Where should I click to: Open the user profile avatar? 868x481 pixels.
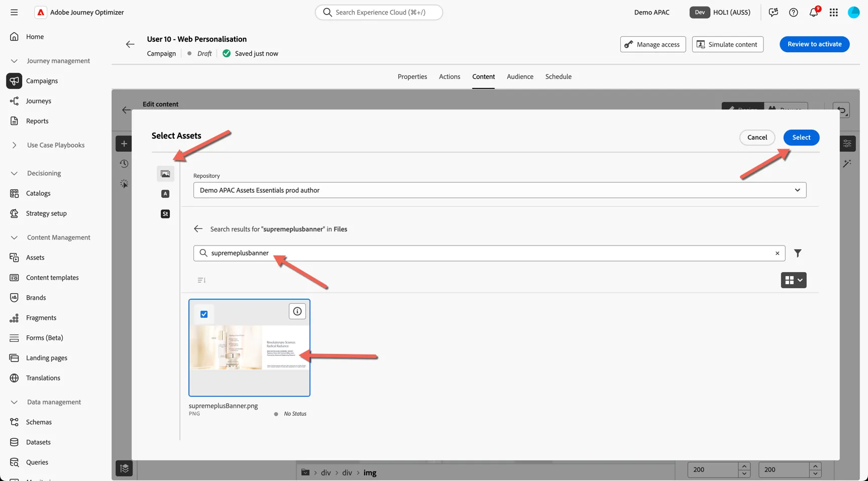[854, 12]
